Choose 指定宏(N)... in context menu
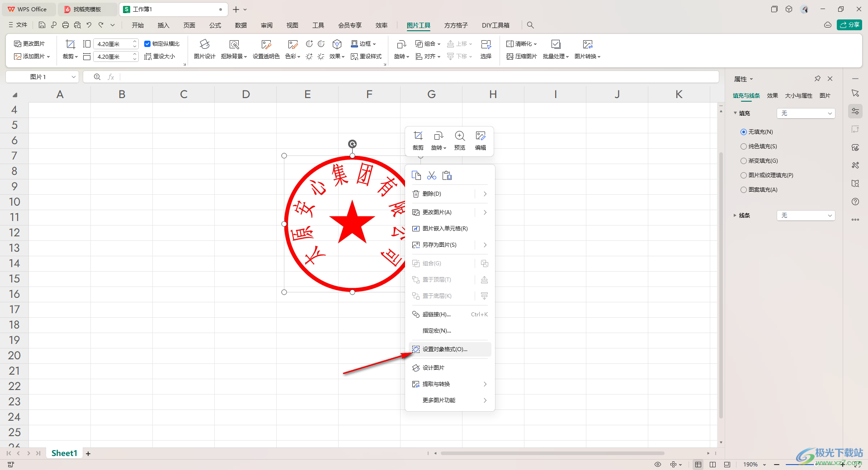868x470 pixels. [x=450, y=331]
